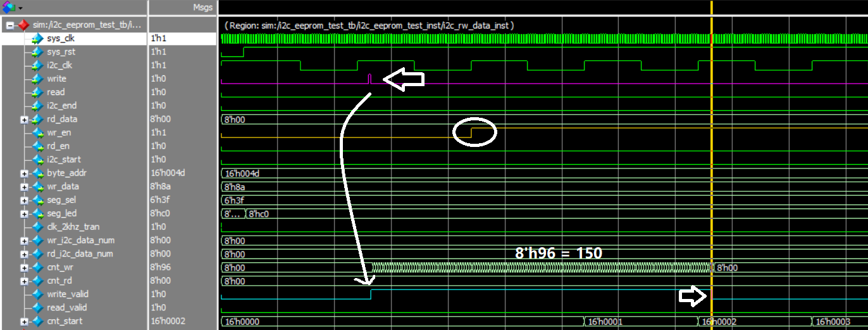Image resolution: width=868 pixels, height=330 pixels.
Task: Click the signal icon next to i2c_end
Action: [x=37, y=106]
